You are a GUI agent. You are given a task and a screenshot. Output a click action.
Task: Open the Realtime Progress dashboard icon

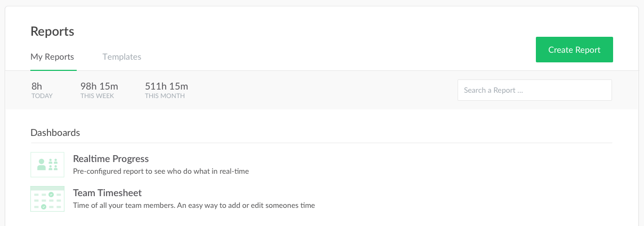pyautogui.click(x=47, y=165)
